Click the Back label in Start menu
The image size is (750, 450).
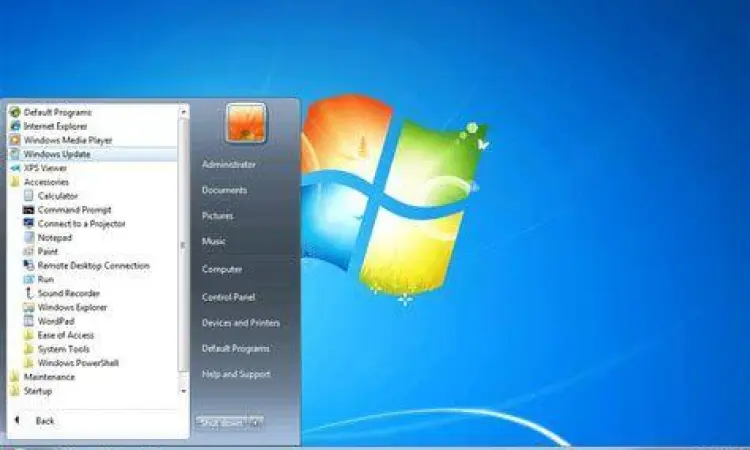point(45,421)
